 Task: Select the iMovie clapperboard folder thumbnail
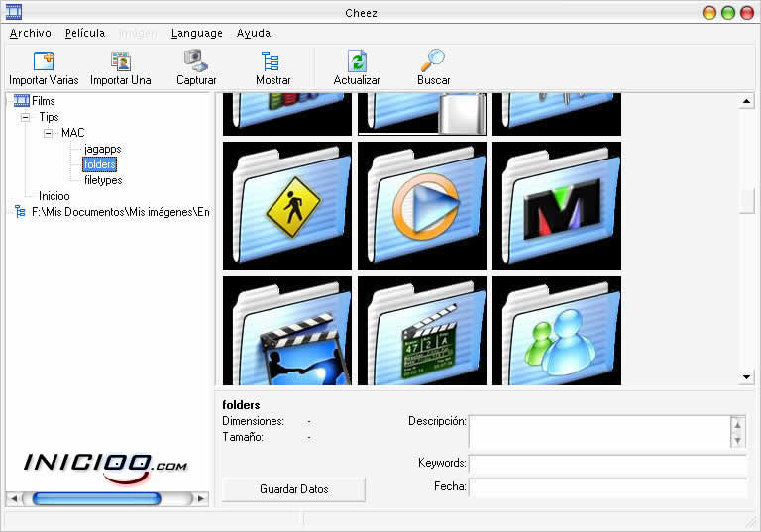tap(287, 331)
